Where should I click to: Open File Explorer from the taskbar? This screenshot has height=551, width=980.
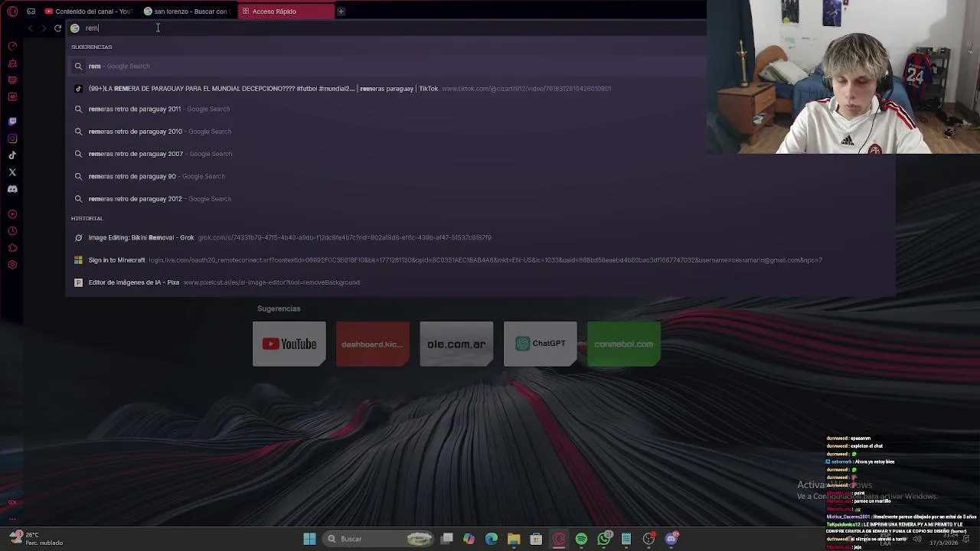pyautogui.click(x=514, y=539)
